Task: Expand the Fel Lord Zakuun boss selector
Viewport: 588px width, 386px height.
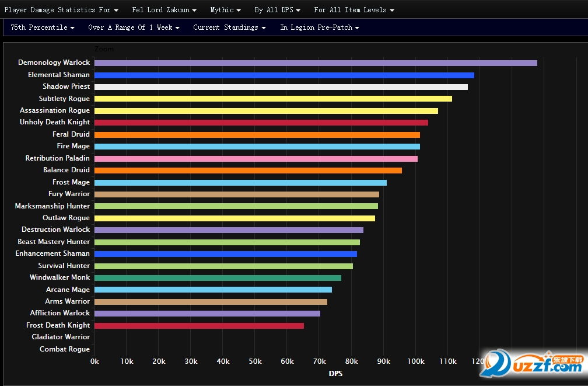Action: pyautogui.click(x=164, y=10)
